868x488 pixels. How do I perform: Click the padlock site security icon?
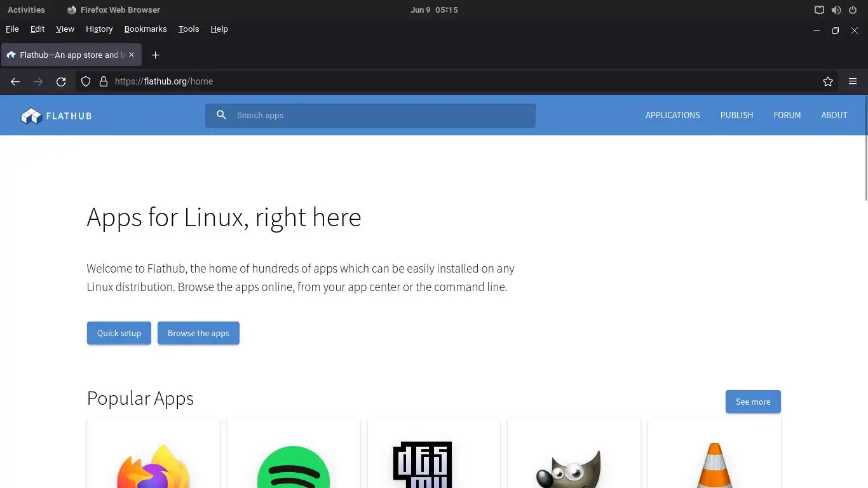tap(104, 81)
